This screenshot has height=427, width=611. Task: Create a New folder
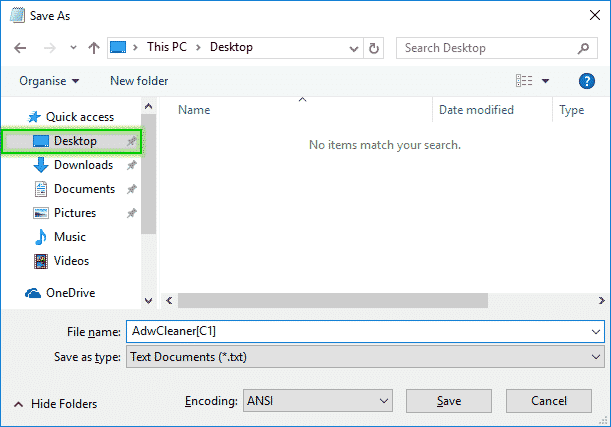(139, 81)
